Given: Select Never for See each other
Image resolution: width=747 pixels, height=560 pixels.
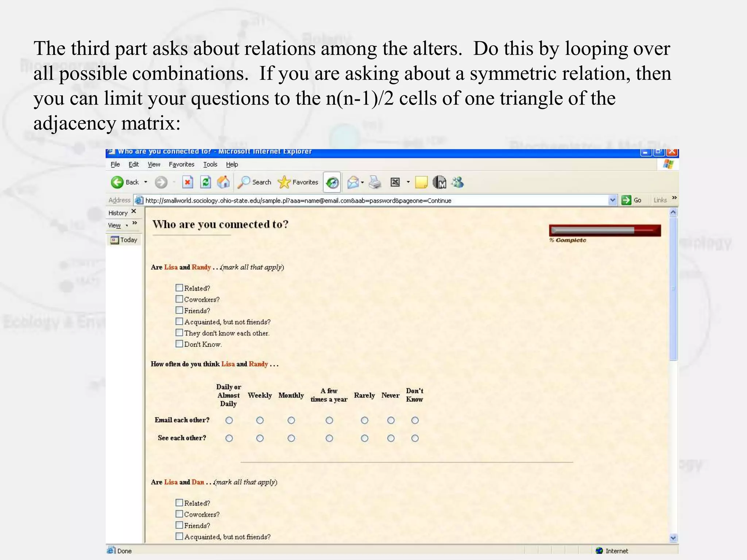Looking at the screenshot, I should click(x=391, y=438).
